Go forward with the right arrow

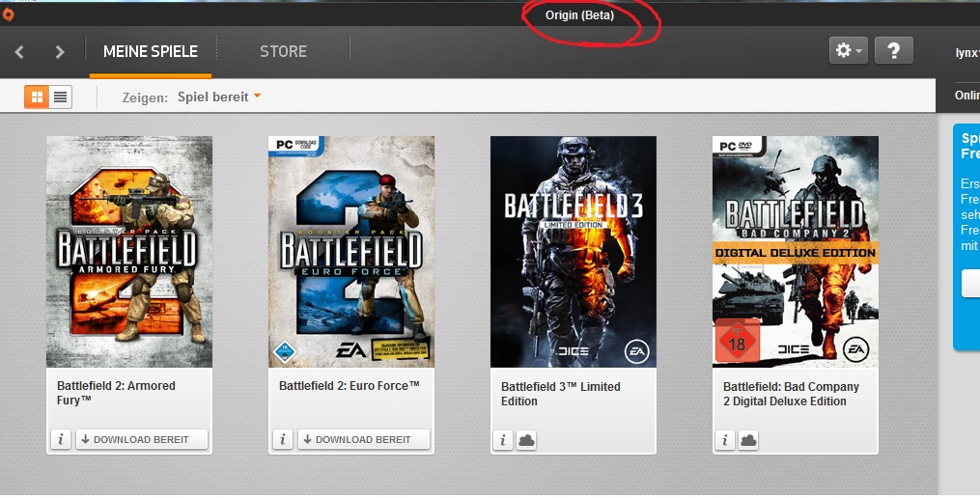59,52
